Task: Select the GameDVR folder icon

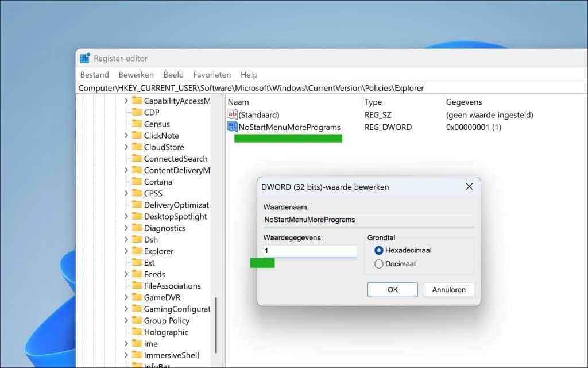Action: pos(137,297)
